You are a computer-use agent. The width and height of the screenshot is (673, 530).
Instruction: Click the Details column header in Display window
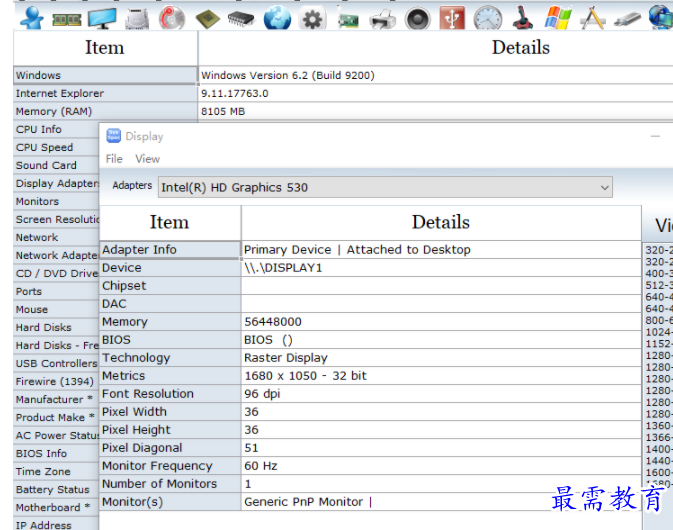coord(441,223)
